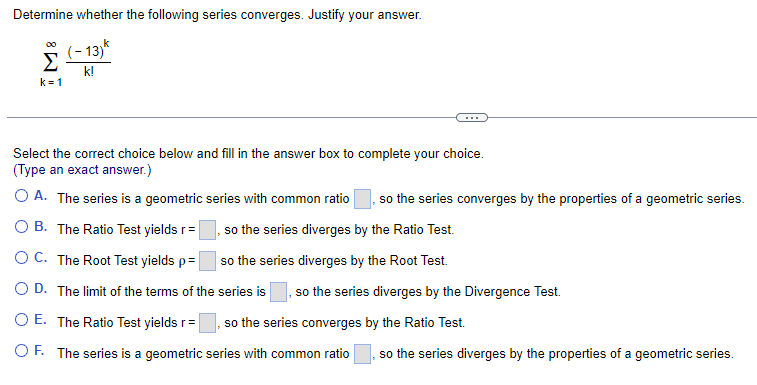The height and width of the screenshot is (385, 757).
Task: Click the ρ = answer box in choice C
Action: coord(208,261)
